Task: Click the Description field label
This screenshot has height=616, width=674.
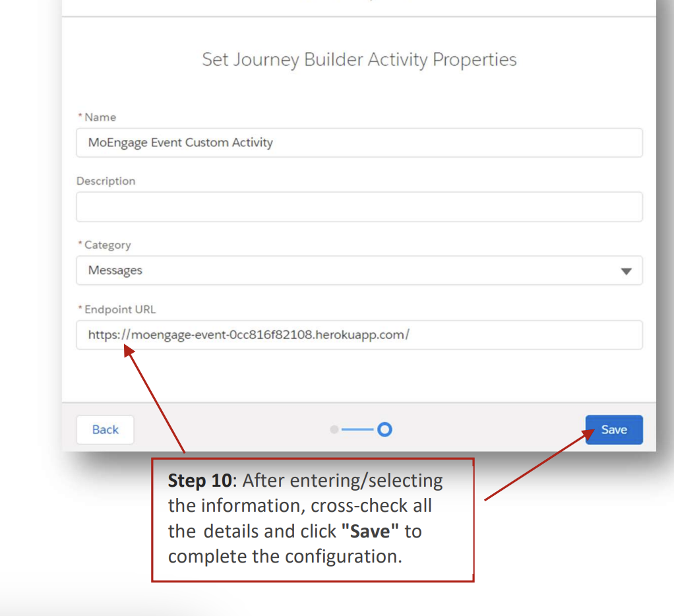Action: (x=106, y=181)
